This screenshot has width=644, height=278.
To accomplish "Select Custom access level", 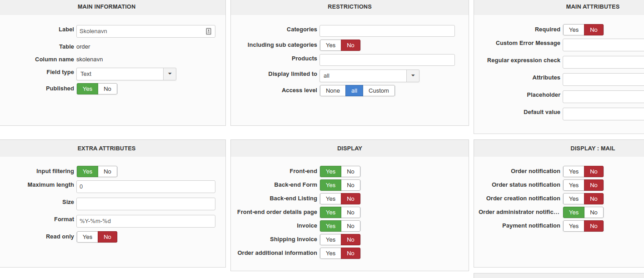I will (x=379, y=91).
